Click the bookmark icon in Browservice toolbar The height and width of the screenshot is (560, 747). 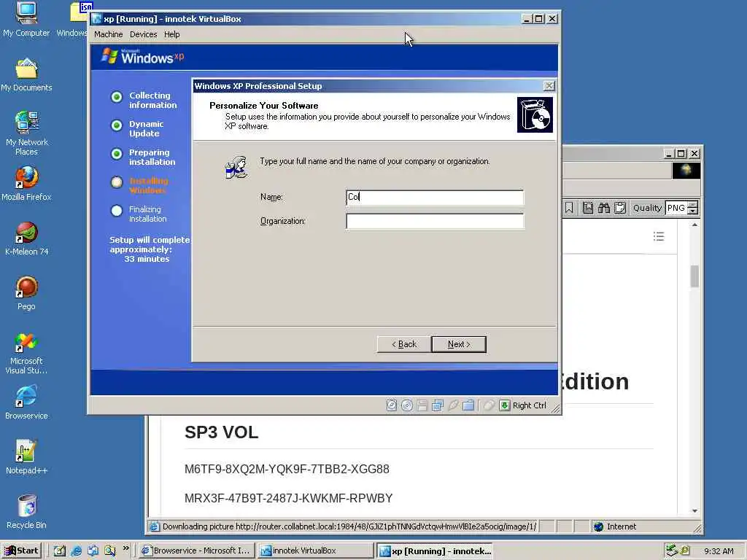pos(569,208)
